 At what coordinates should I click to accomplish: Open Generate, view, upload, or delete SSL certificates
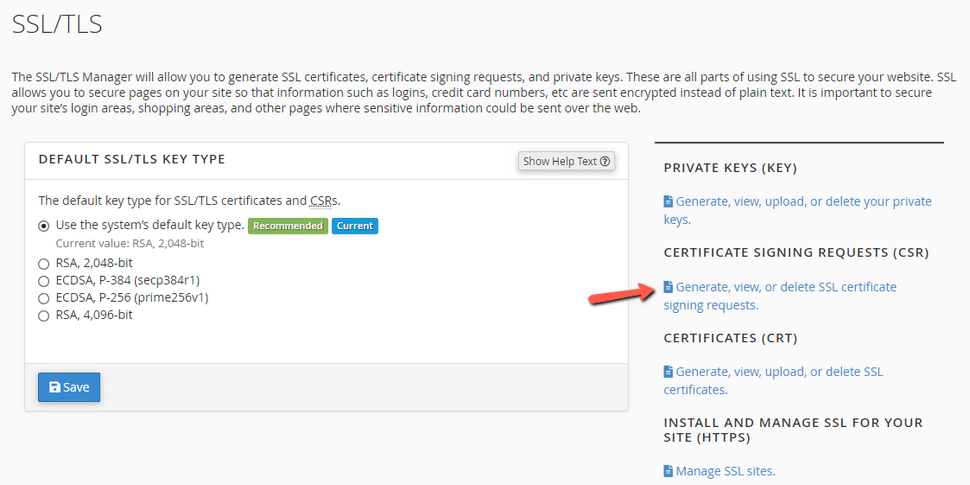[x=773, y=381]
